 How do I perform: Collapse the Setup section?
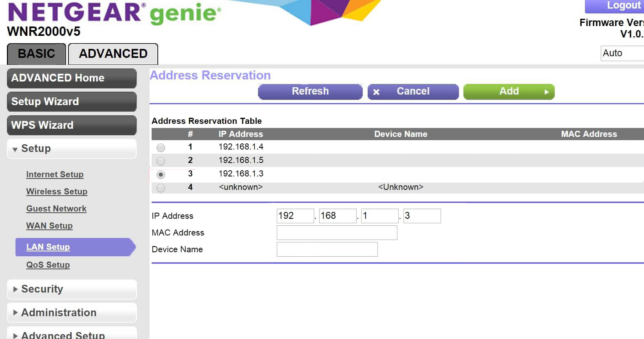pyautogui.click(x=72, y=149)
